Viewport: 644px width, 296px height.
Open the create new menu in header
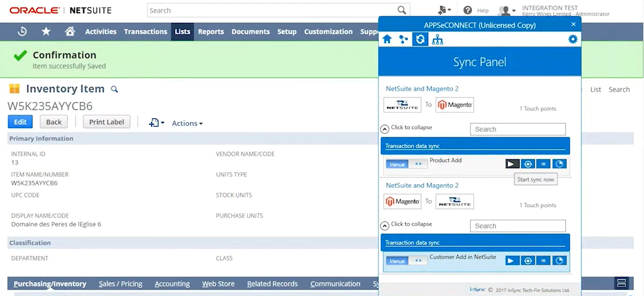(x=444, y=10)
